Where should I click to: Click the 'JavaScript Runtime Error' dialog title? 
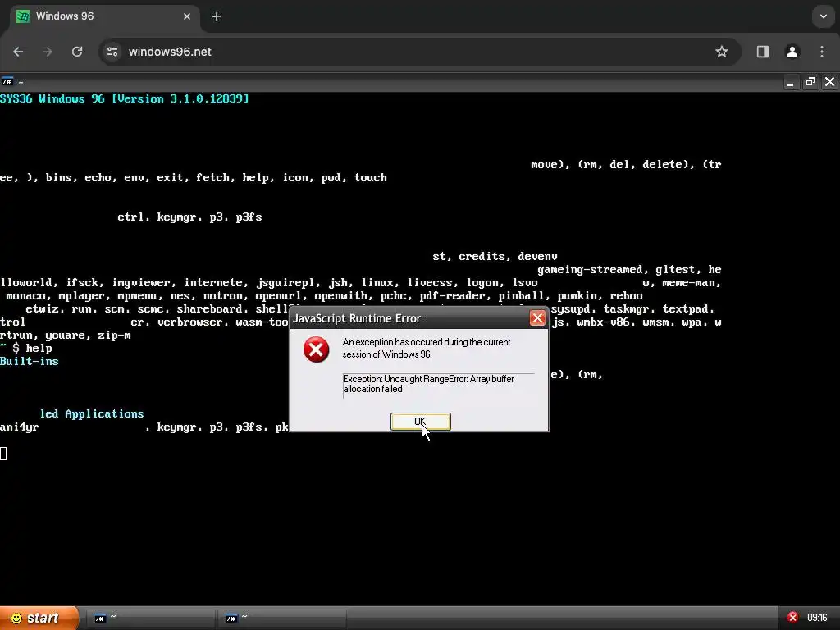coord(357,319)
